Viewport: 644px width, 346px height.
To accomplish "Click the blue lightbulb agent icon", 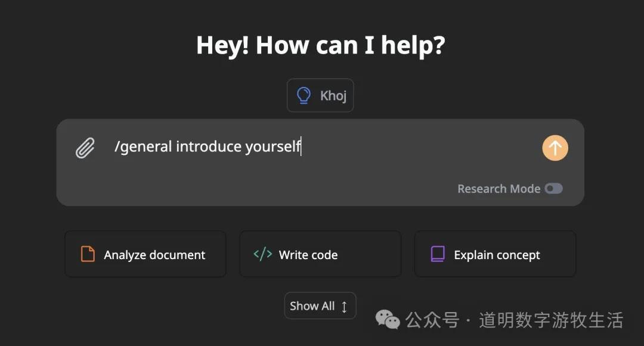I will click(x=304, y=95).
